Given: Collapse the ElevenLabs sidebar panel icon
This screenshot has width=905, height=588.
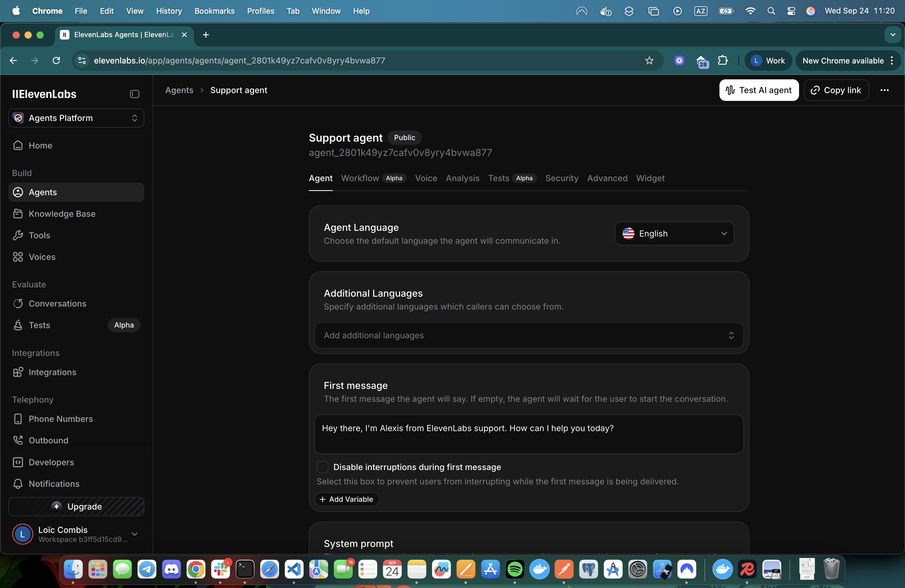Looking at the screenshot, I should pyautogui.click(x=134, y=94).
